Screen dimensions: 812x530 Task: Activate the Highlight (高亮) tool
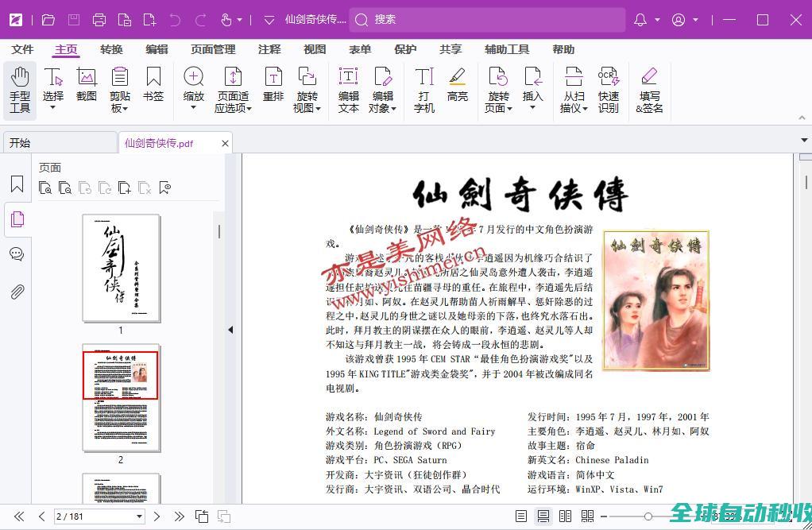pos(457,86)
